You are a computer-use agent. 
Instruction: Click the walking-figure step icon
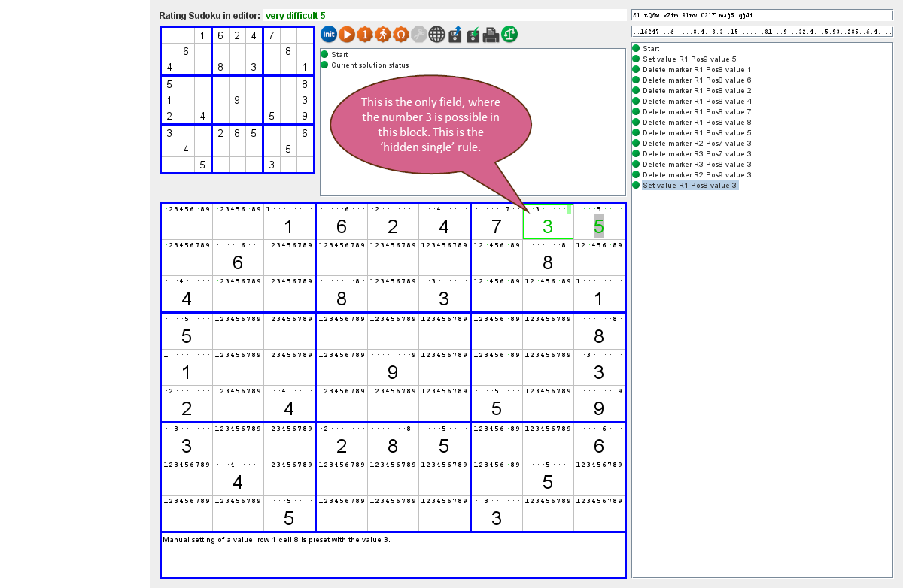click(383, 34)
